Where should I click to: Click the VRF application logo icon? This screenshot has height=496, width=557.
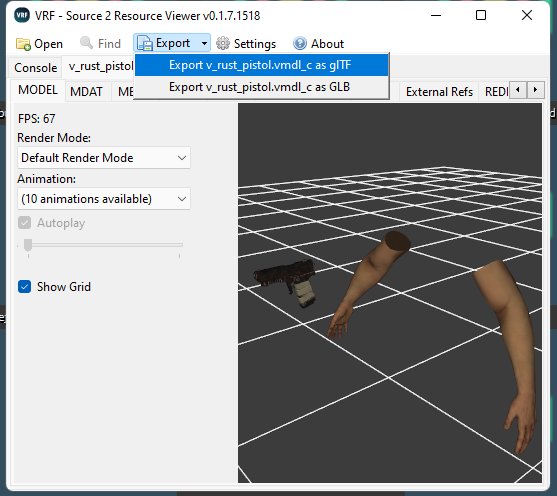pos(22,15)
